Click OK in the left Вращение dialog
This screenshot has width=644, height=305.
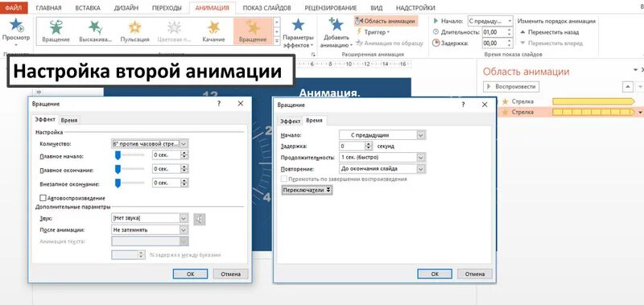tap(190, 274)
